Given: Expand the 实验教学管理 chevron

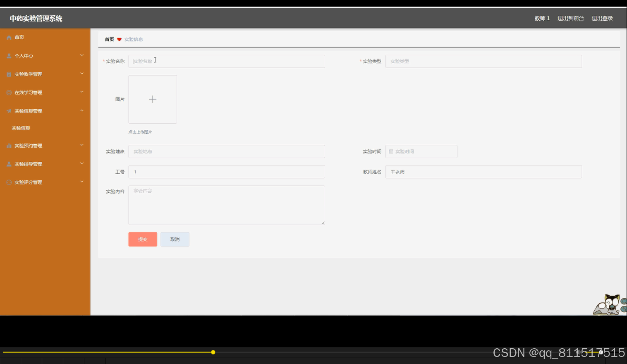Looking at the screenshot, I should coord(82,74).
